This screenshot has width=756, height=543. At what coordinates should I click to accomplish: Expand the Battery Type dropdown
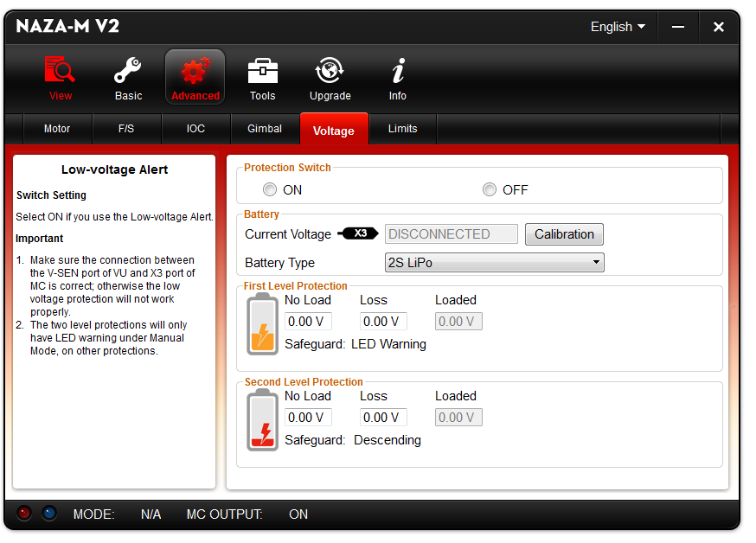tap(494, 263)
